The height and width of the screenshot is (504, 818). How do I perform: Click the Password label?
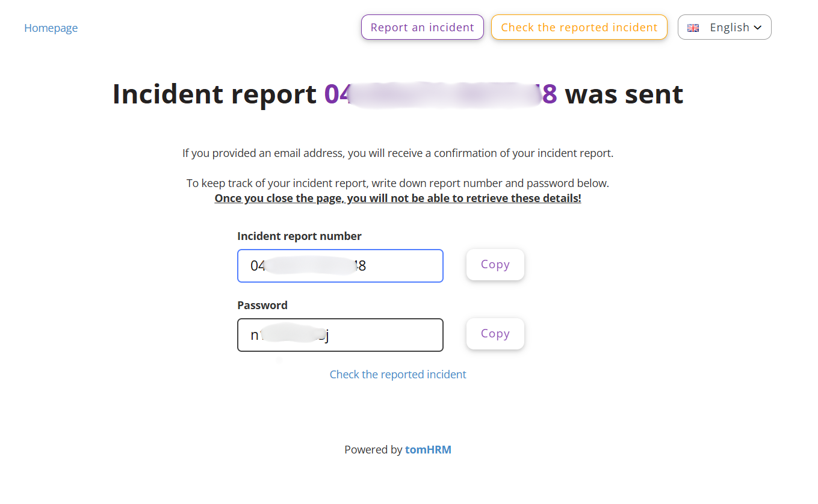pos(262,306)
